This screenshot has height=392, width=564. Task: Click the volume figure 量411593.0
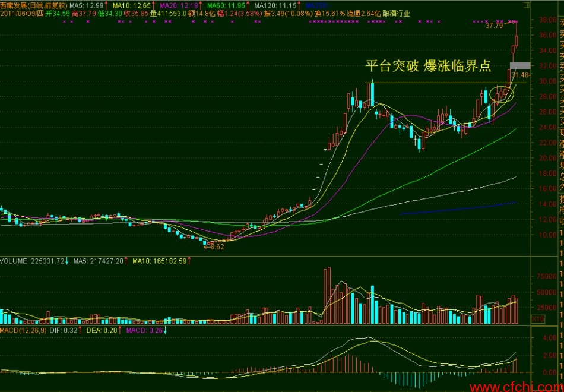pyautogui.click(x=168, y=14)
